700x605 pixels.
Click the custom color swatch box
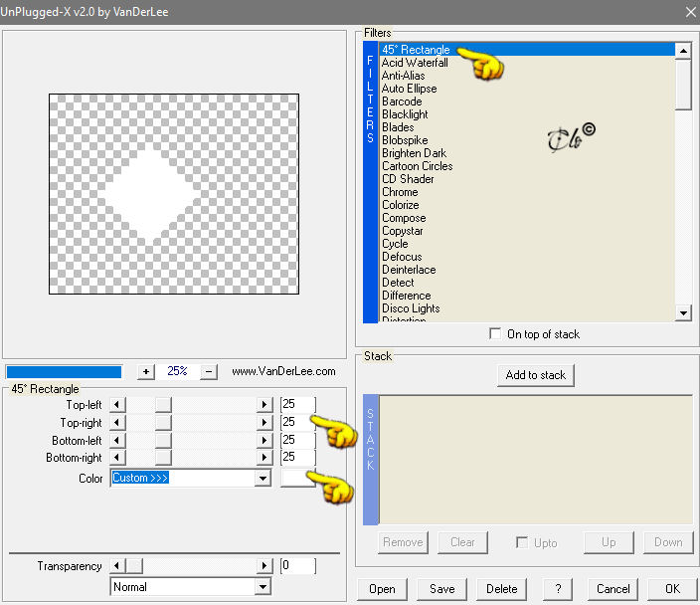click(296, 478)
